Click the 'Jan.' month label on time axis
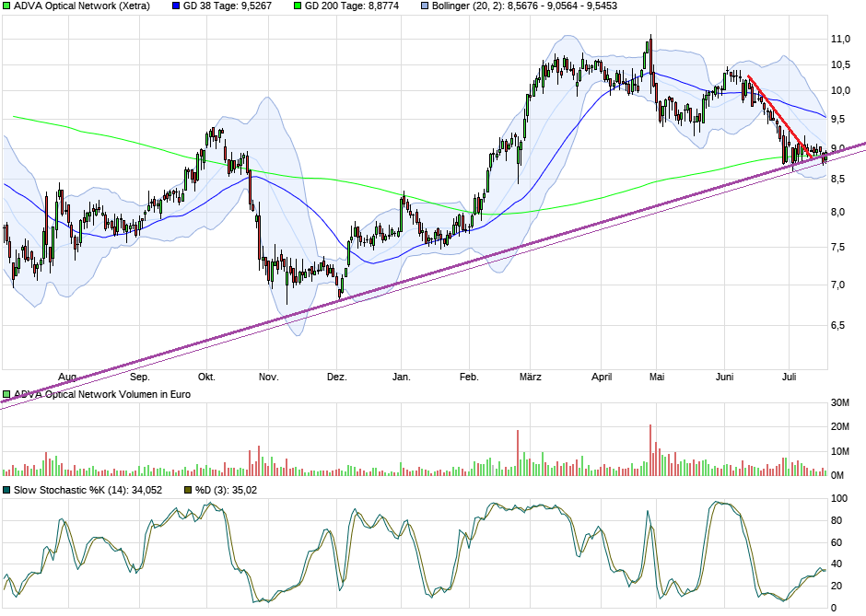The image size is (866, 616). [402, 377]
